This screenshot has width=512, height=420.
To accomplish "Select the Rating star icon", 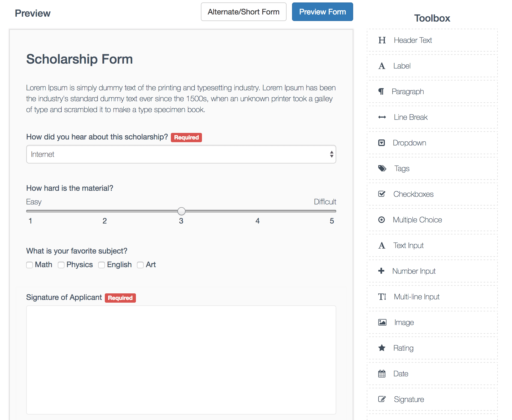I will (x=382, y=348).
